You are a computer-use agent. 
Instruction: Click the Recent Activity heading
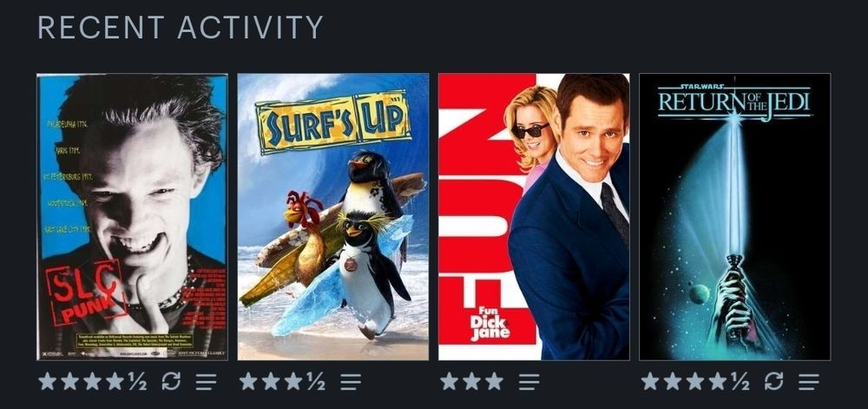181,27
